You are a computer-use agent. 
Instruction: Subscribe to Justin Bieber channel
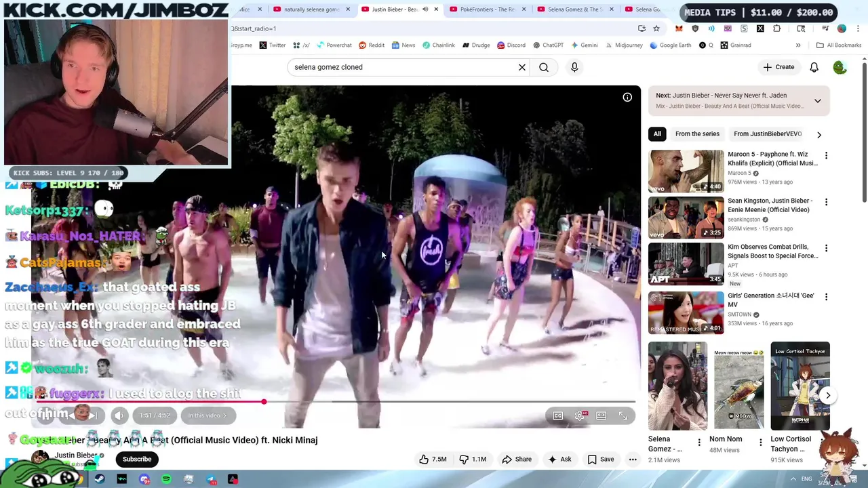coord(137,460)
